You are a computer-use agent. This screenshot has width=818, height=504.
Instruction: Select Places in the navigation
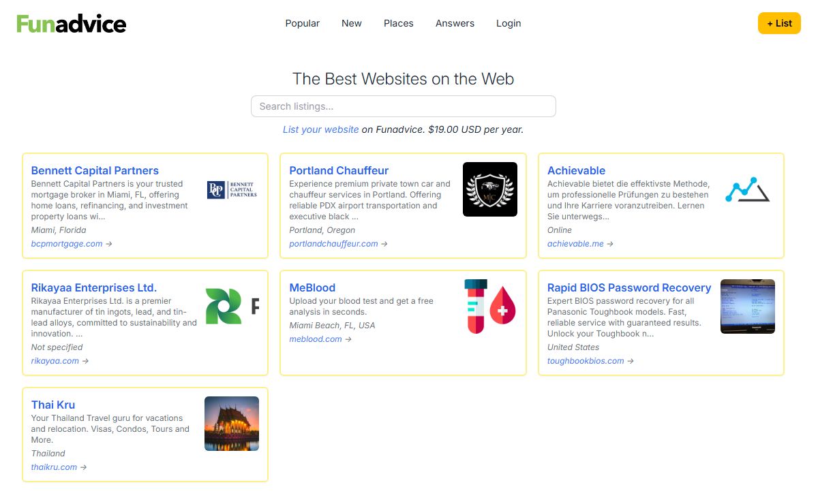pyautogui.click(x=399, y=23)
